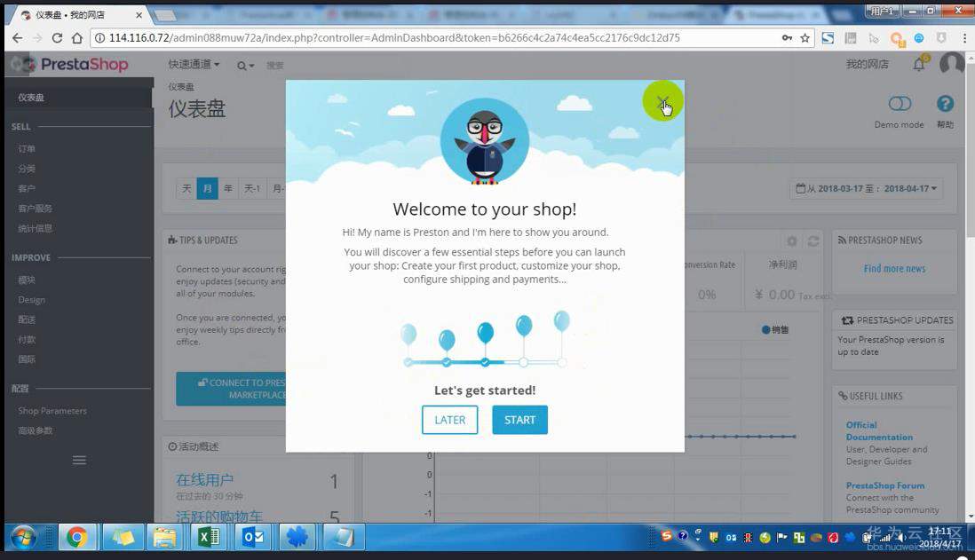Click the START button
Viewport: 975px width, 560px height.
519,420
